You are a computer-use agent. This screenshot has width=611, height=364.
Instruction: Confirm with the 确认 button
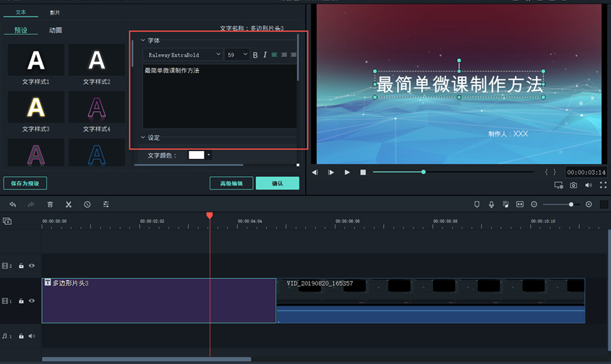click(x=278, y=183)
